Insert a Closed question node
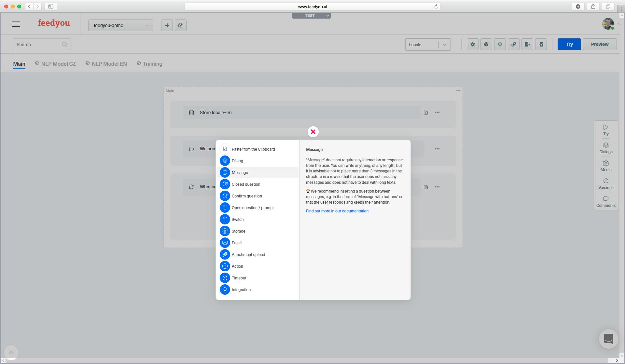Viewport: 625px width, 364px height. [x=246, y=184]
